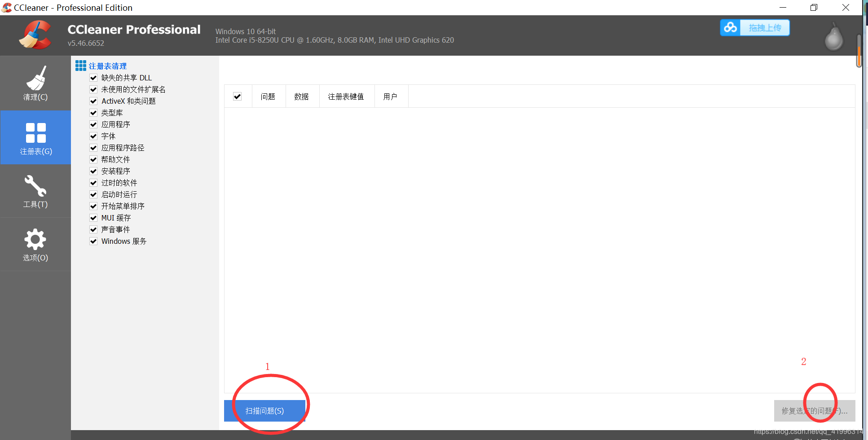Screen dimensions: 868x440
Task: Toggle type libraries (类型库) checkbox
Action: (93, 113)
